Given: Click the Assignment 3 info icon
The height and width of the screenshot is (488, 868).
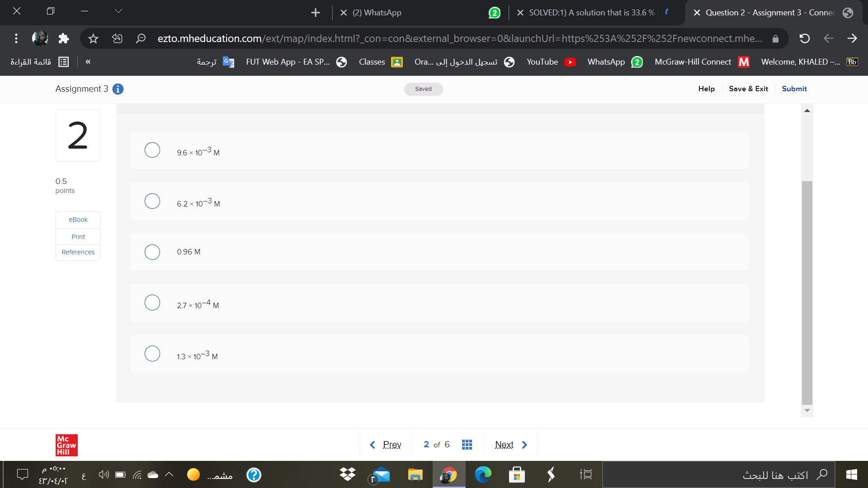Looking at the screenshot, I should pyautogui.click(x=117, y=89).
